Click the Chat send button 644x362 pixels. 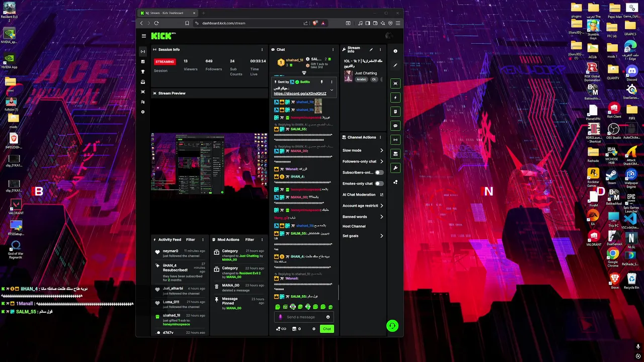[x=327, y=329]
